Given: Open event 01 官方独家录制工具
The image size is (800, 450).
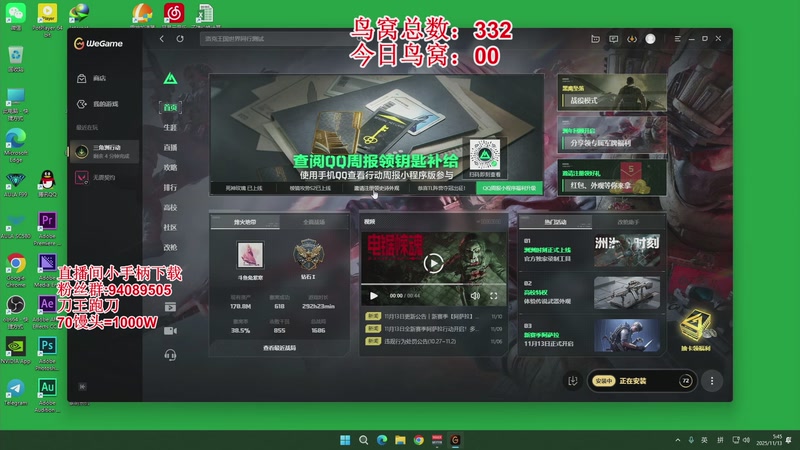Looking at the screenshot, I should [x=592, y=250].
